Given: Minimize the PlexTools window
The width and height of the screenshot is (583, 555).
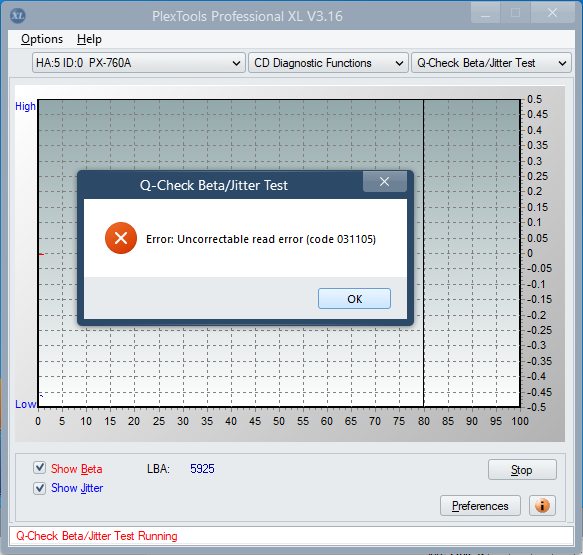Looking at the screenshot, I should click(485, 13).
